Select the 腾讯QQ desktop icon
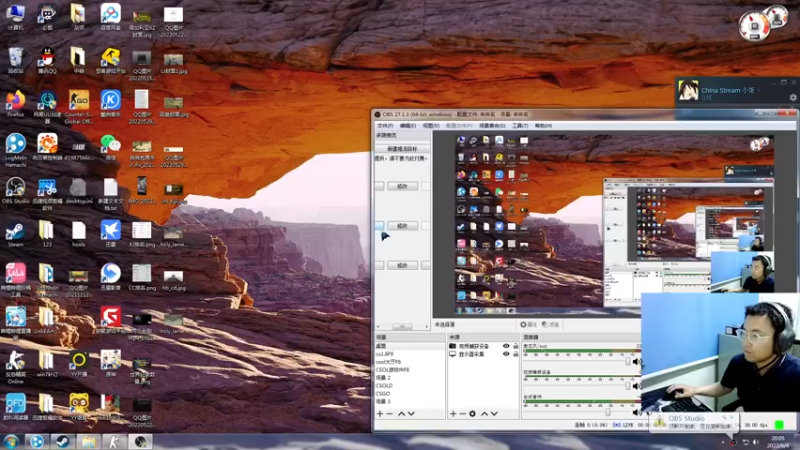This screenshot has height=450, width=800. pyautogui.click(x=47, y=60)
